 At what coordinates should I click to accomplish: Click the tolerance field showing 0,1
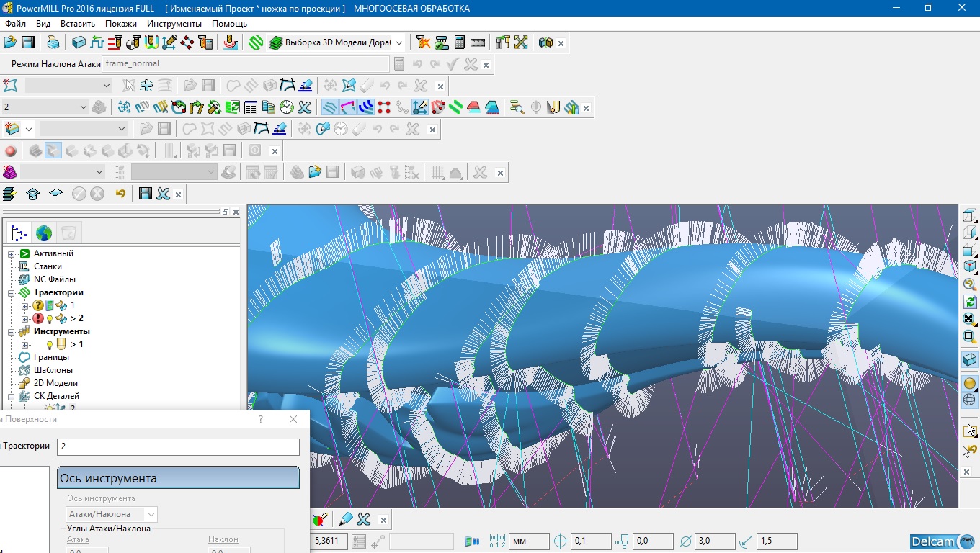coord(590,541)
